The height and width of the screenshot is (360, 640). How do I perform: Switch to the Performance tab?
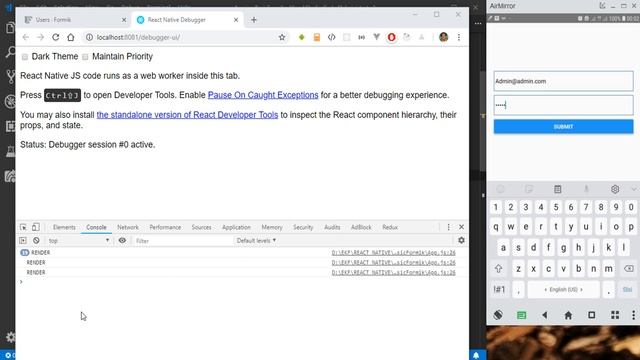(165, 227)
